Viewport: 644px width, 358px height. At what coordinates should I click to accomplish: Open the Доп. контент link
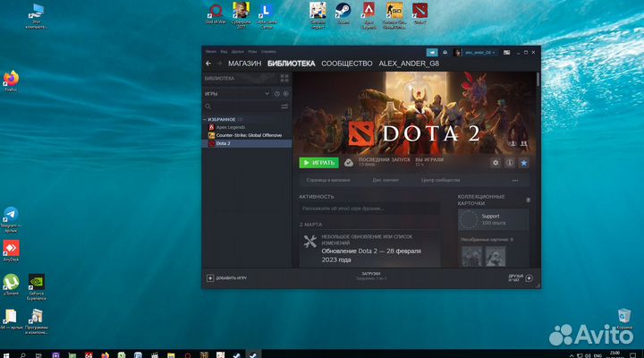click(386, 180)
